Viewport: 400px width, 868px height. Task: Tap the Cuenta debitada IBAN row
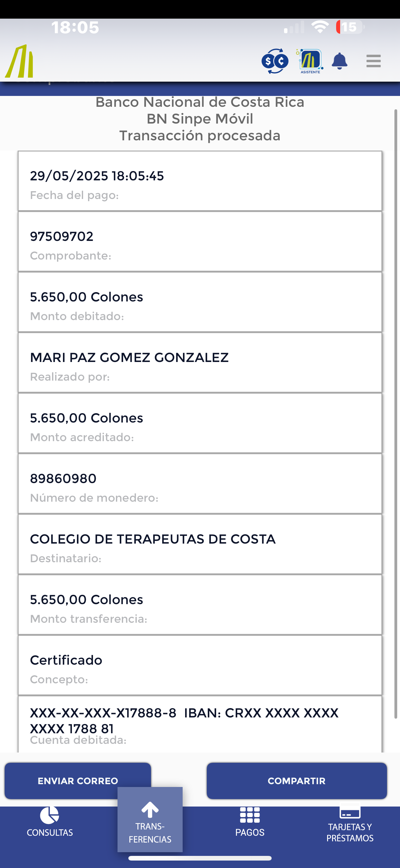pyautogui.click(x=200, y=725)
